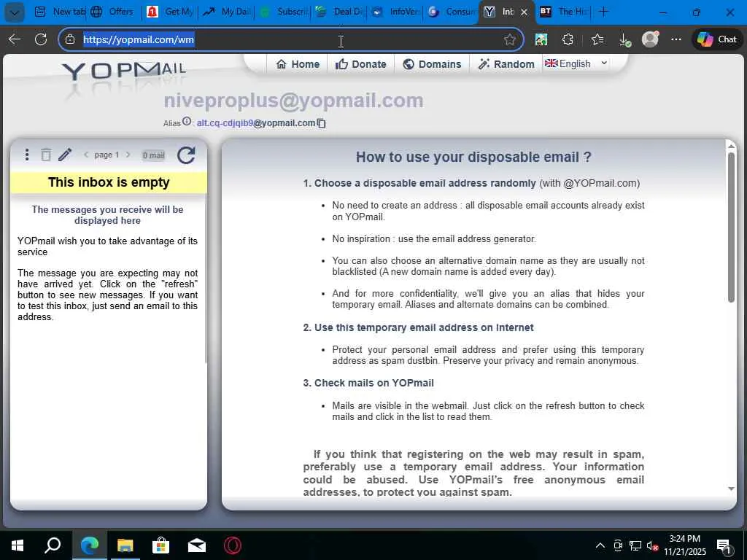Click the address bar URL field

290,39
